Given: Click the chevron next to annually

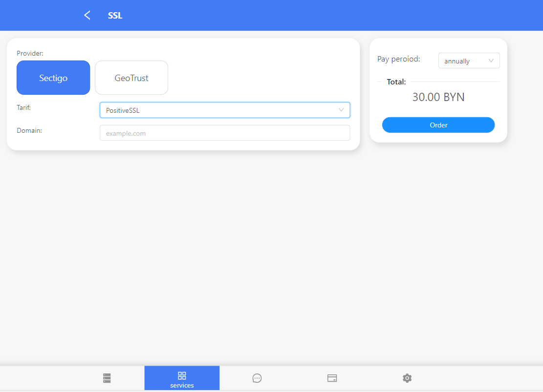Looking at the screenshot, I should (x=491, y=61).
